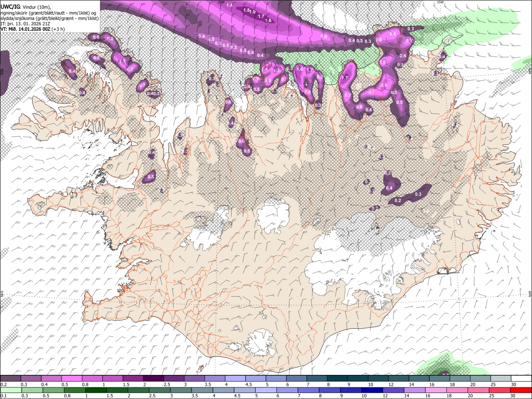The width and height of the screenshot is (532, 399).
Task: Click upper legend swatch between 9 and 10
Action: (x=358, y=378)
